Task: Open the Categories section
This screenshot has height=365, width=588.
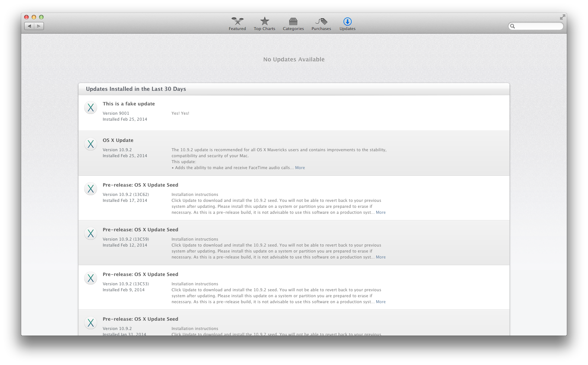Action: click(x=293, y=24)
